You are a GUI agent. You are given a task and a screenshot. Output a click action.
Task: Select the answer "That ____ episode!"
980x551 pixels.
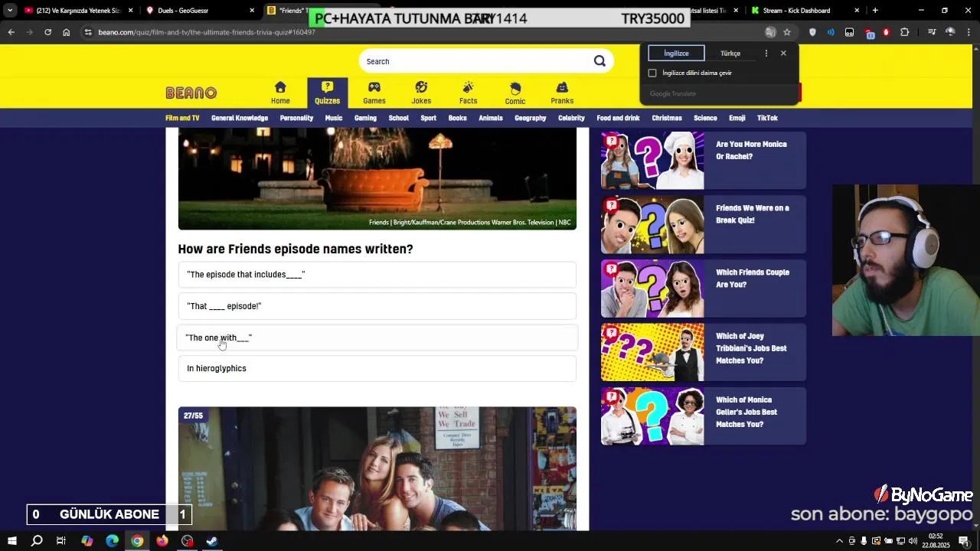point(377,306)
